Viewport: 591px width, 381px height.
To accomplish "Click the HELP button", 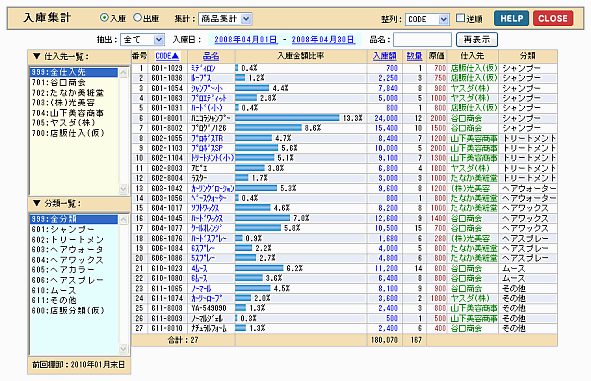I will 511,18.
